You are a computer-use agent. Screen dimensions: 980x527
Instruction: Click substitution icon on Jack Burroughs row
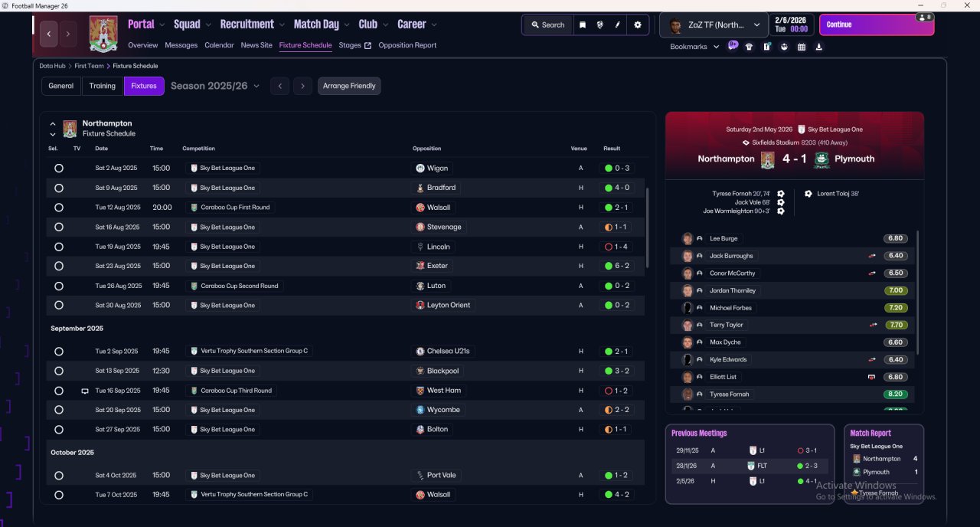coord(872,256)
